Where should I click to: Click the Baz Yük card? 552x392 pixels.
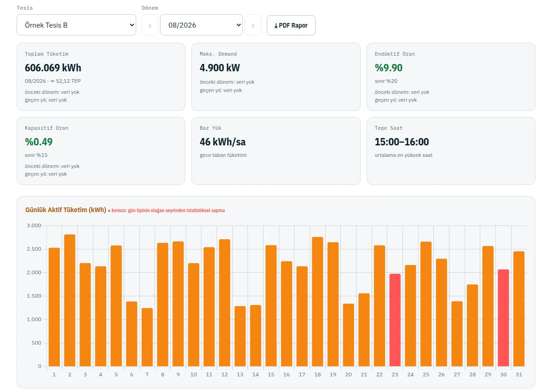tap(276, 151)
